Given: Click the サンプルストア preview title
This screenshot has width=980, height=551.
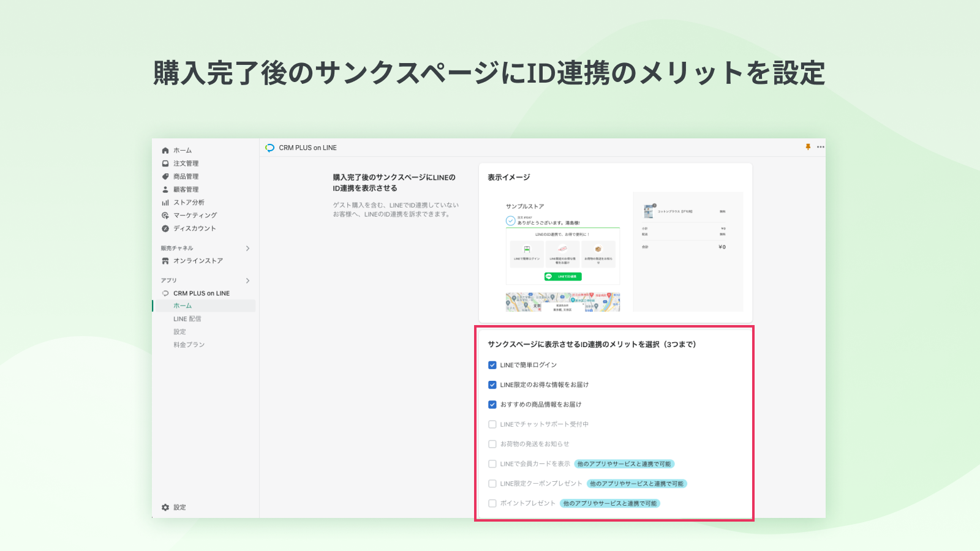Looking at the screenshot, I should 525,206.
